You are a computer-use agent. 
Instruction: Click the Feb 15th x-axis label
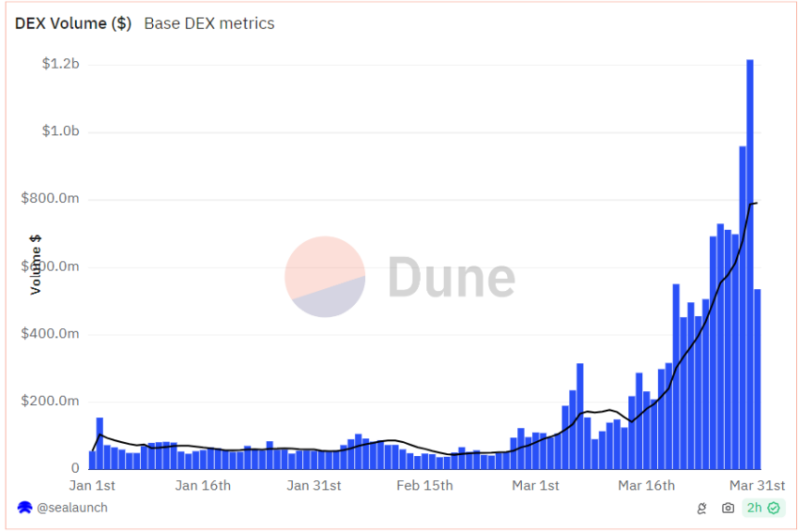click(424, 485)
